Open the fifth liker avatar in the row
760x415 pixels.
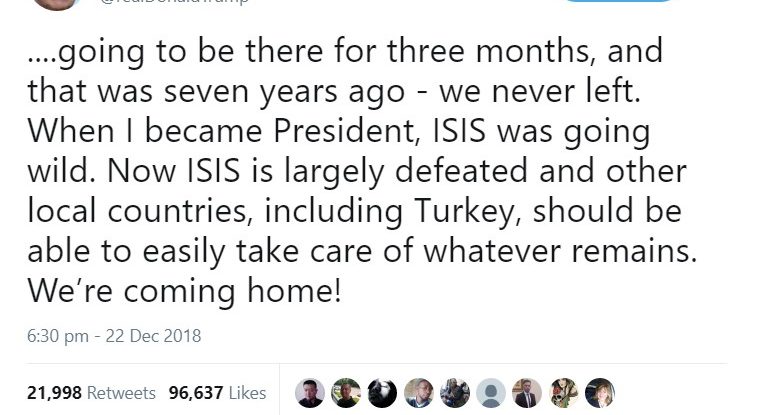coord(455,391)
